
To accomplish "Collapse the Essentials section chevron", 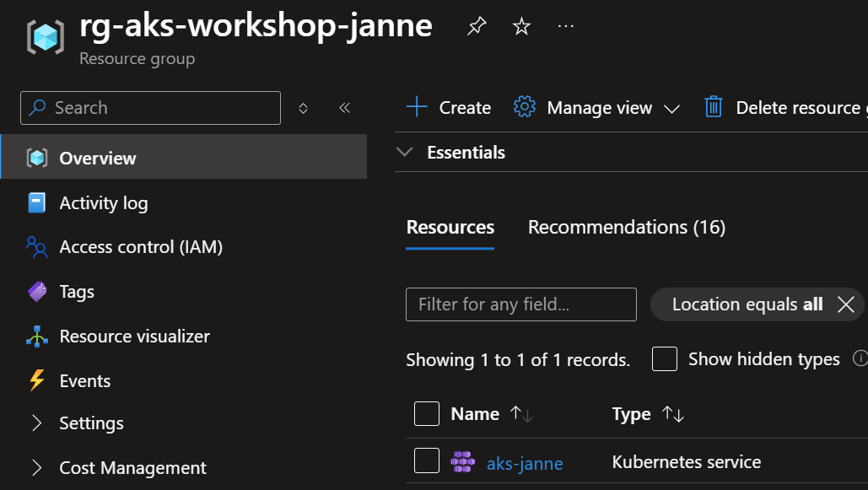I will coord(405,152).
